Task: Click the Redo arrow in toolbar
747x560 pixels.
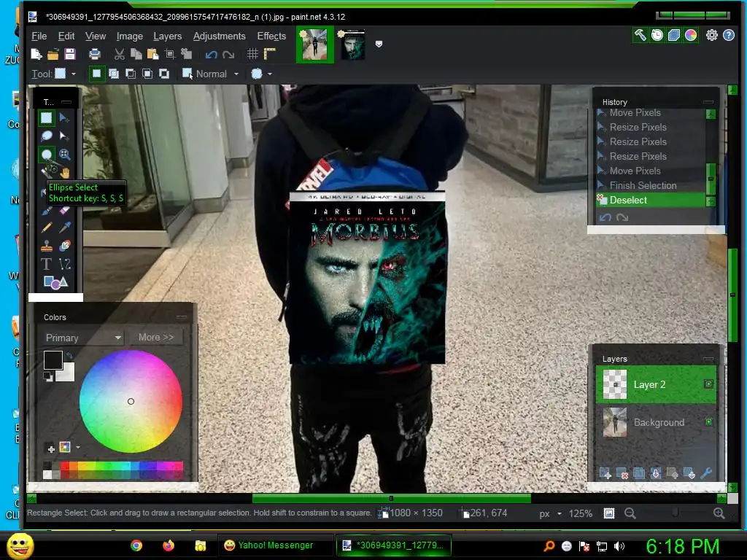Action: (228, 54)
